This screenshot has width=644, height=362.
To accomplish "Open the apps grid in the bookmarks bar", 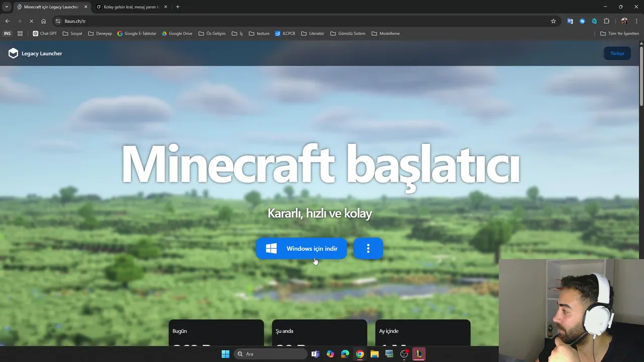I will click(x=20, y=34).
